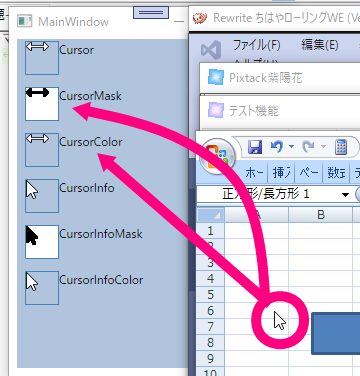Minimize the MainWindow window

(179, 21)
